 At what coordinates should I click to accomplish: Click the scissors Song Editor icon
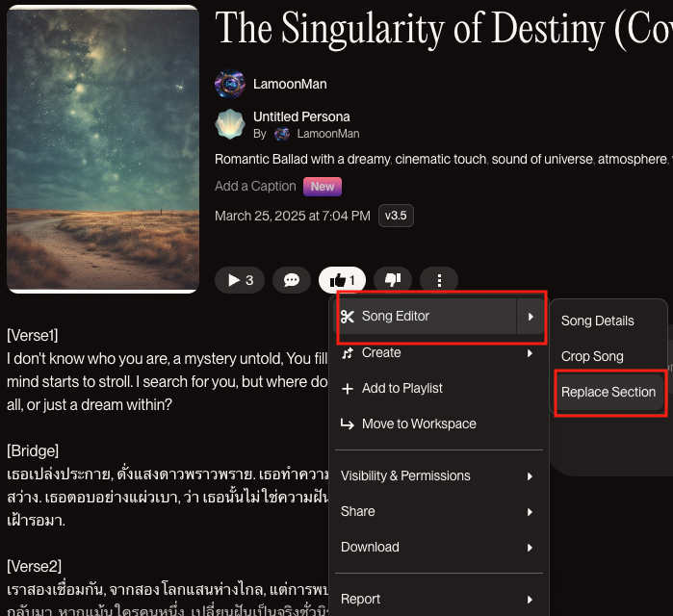pyautogui.click(x=348, y=317)
